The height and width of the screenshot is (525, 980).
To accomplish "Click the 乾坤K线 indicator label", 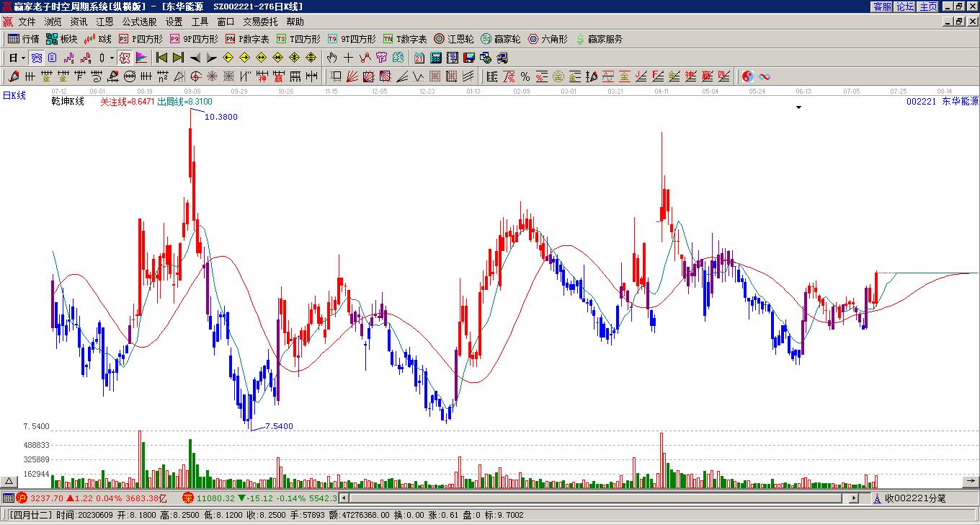I will tap(68, 102).
